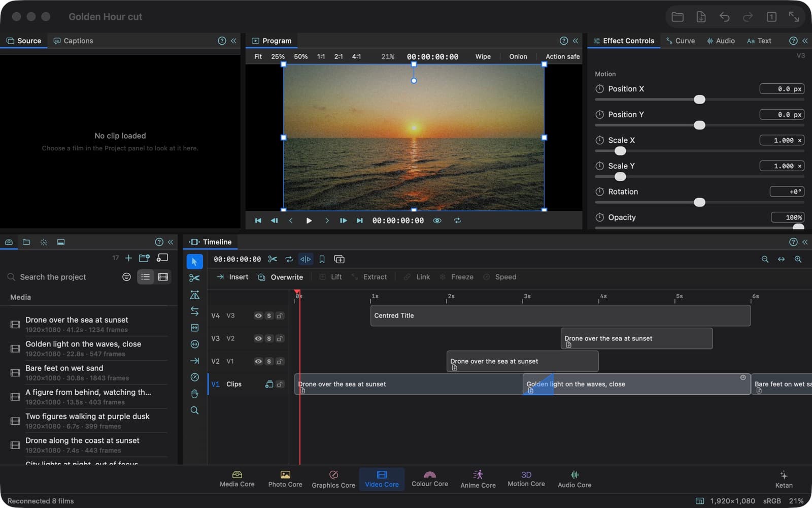Open the Audio tab in effect panel
Screen dimensions: 812x508
point(721,41)
